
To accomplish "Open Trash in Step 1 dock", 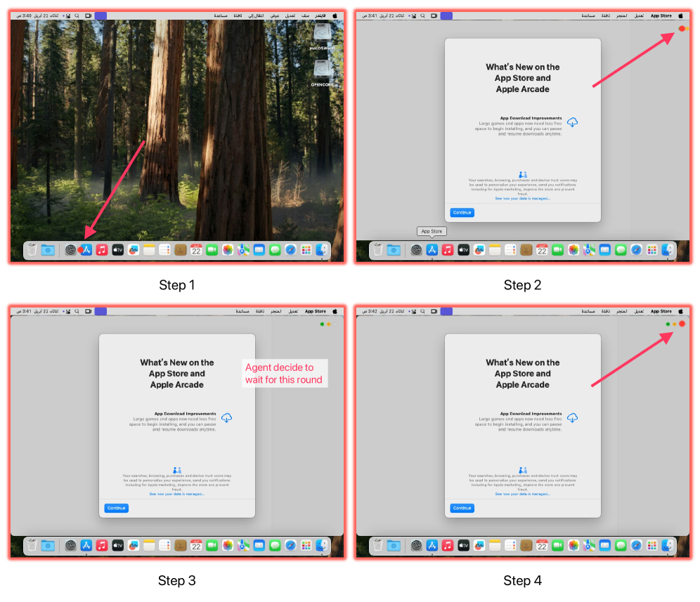I will click(x=32, y=249).
